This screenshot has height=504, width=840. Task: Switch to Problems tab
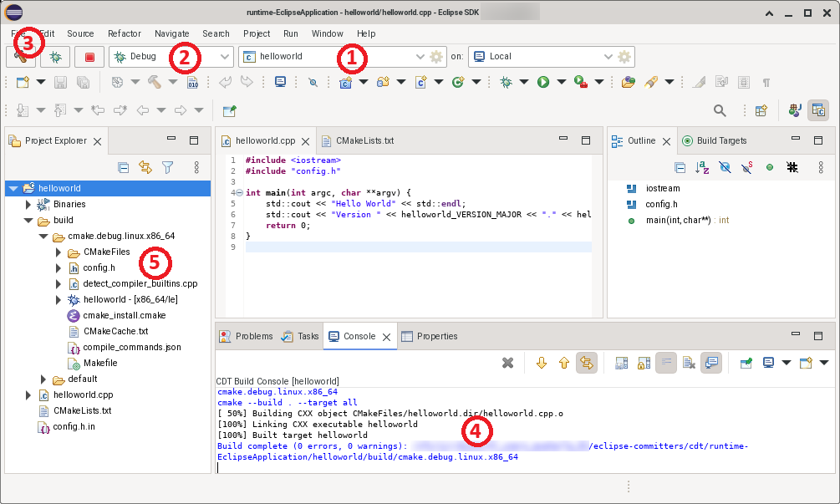coord(247,336)
